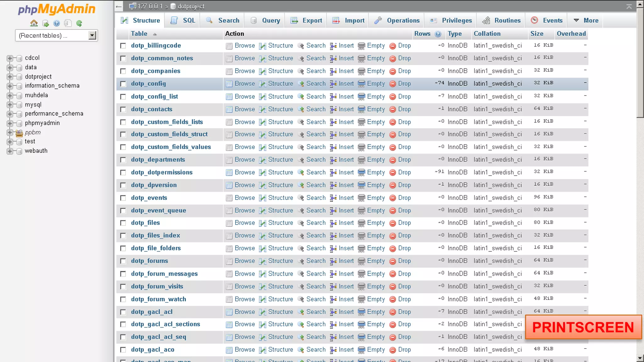Open the blue help question icon
The height and width of the screenshot is (362, 644).
click(57, 23)
